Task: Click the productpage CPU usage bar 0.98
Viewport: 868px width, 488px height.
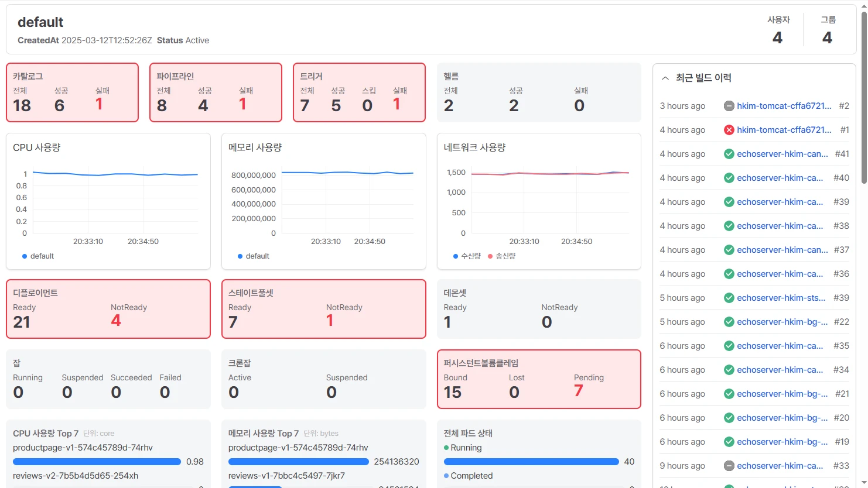Action: 97,462
